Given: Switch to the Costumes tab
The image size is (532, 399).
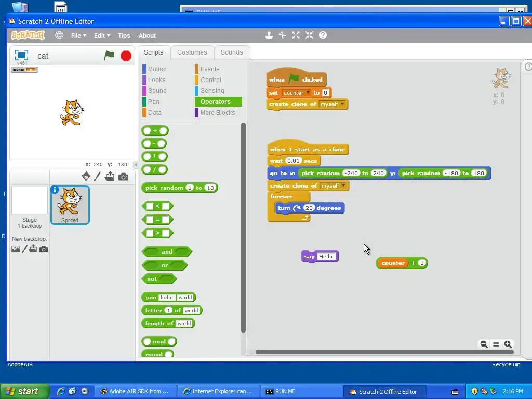Looking at the screenshot, I should coord(192,52).
